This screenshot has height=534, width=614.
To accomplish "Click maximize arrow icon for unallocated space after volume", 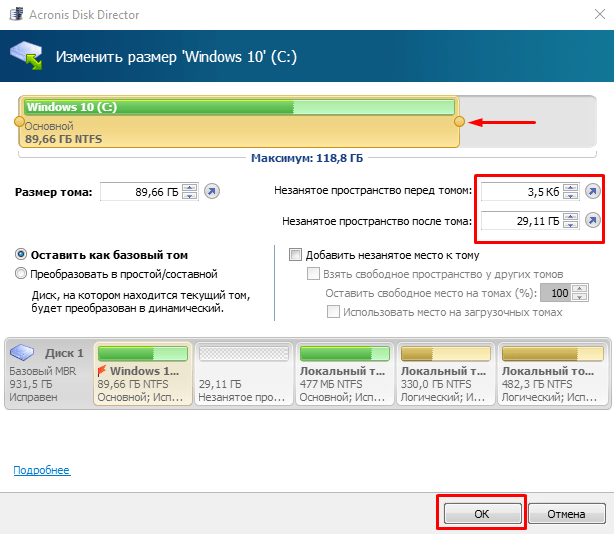I will point(593,220).
